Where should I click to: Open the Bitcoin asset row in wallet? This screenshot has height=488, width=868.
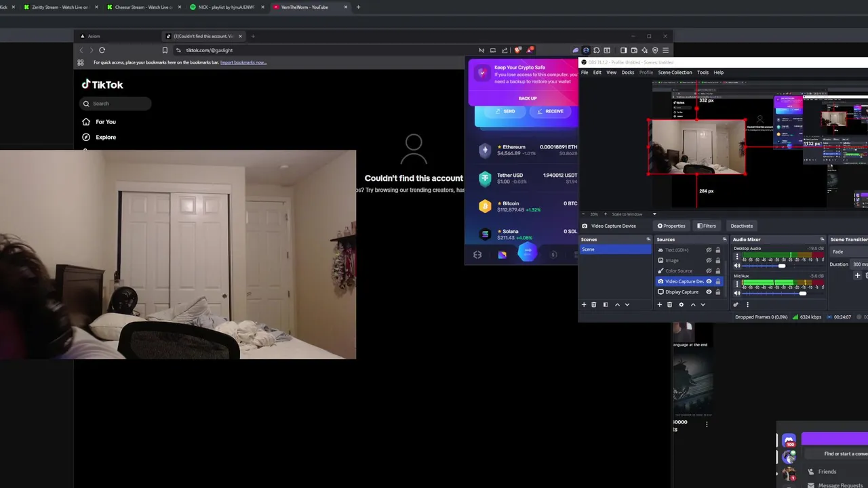(x=527, y=206)
